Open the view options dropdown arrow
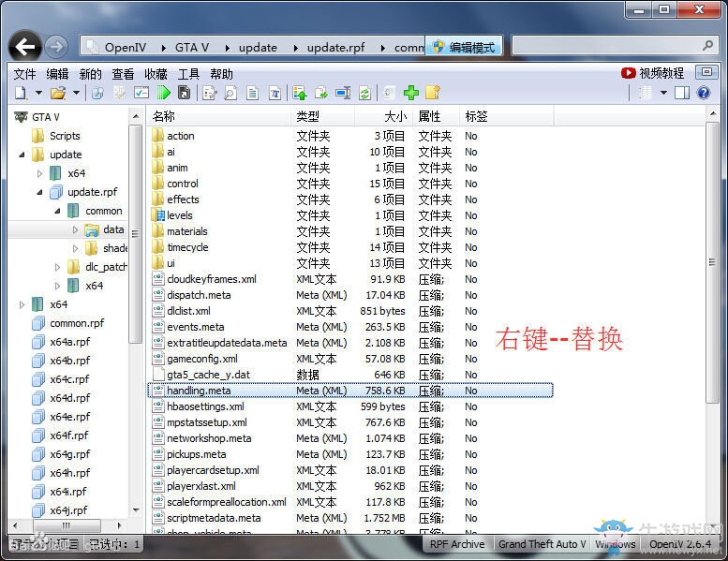Viewport: 728px width, 561px height. pyautogui.click(x=663, y=93)
